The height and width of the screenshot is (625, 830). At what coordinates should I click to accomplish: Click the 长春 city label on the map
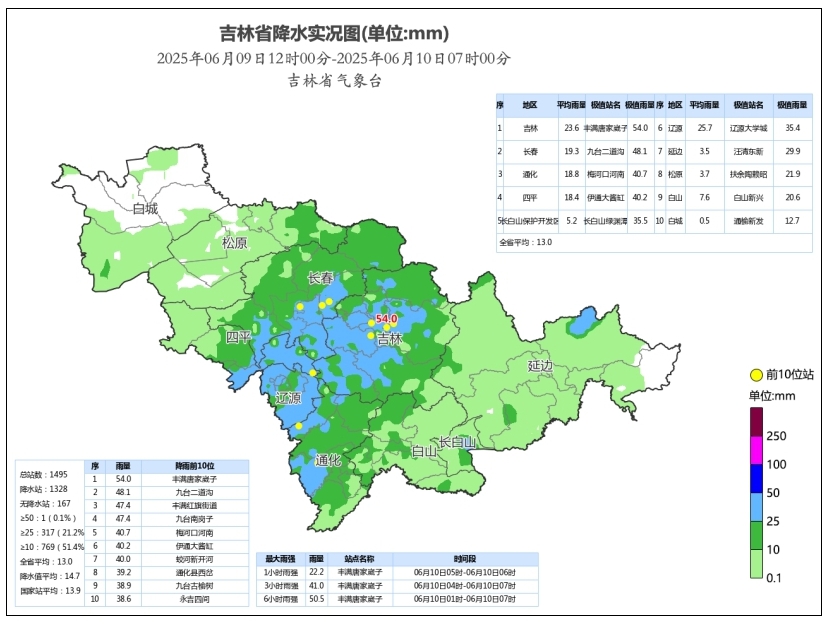tap(320, 277)
